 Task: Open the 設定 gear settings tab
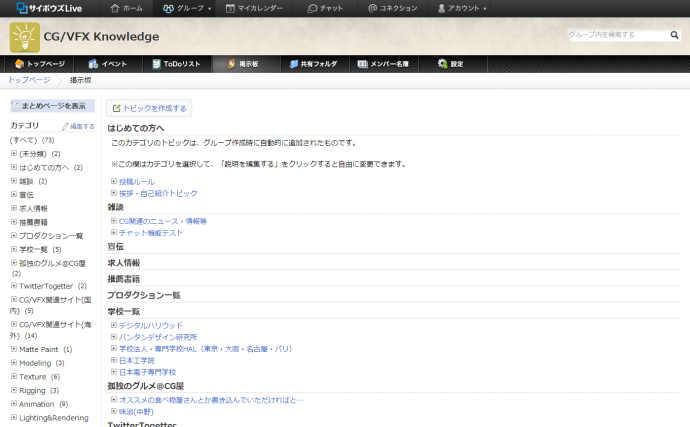[x=450, y=64]
